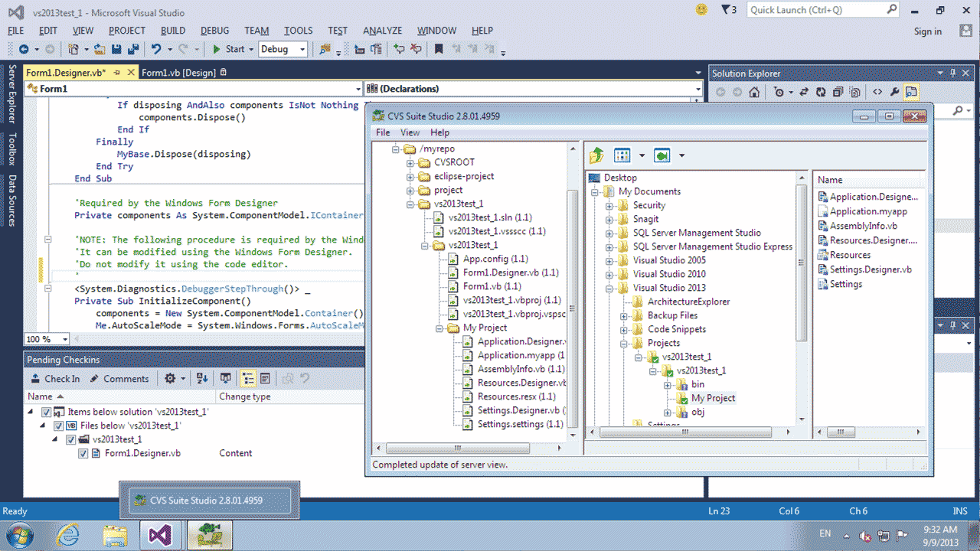This screenshot has height=551, width=980.
Task: Navigate backward with the toolbar back arrow
Action: point(24,49)
